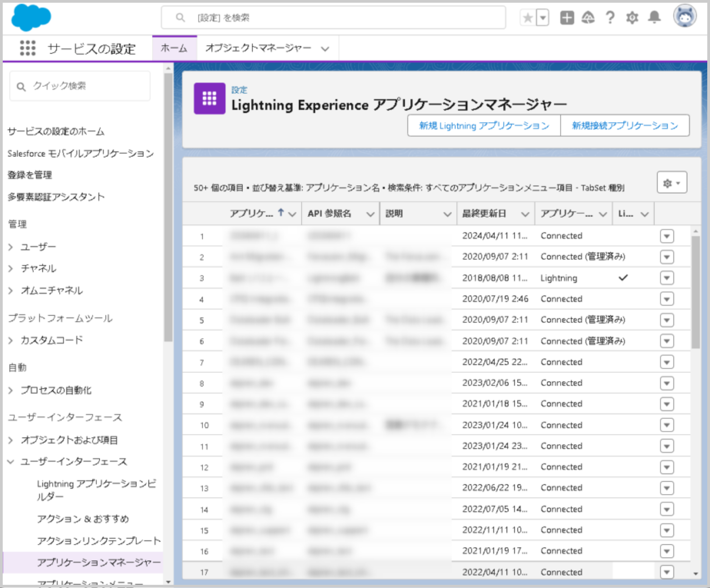Open row 4 action dropdown
Screen dimensions: 710x588
click(x=667, y=299)
